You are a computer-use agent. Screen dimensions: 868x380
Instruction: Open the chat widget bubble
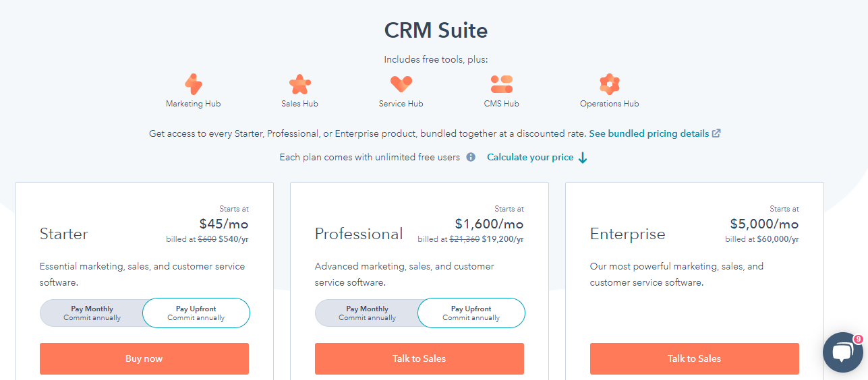[843, 352]
